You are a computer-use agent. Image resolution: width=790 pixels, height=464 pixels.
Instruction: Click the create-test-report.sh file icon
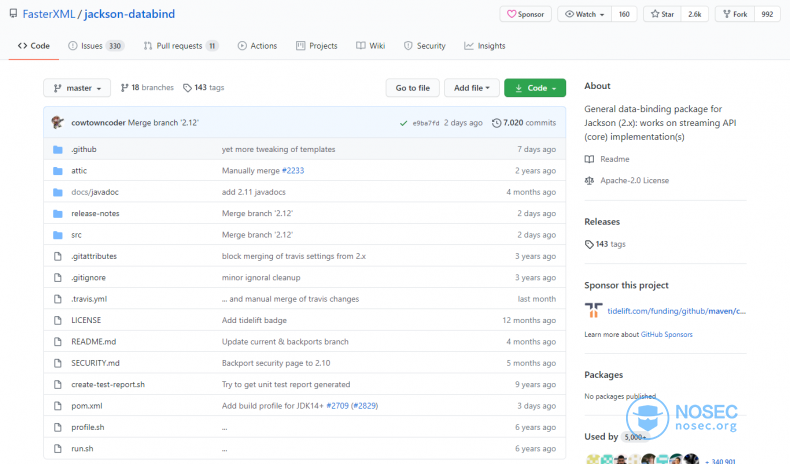[58, 384]
